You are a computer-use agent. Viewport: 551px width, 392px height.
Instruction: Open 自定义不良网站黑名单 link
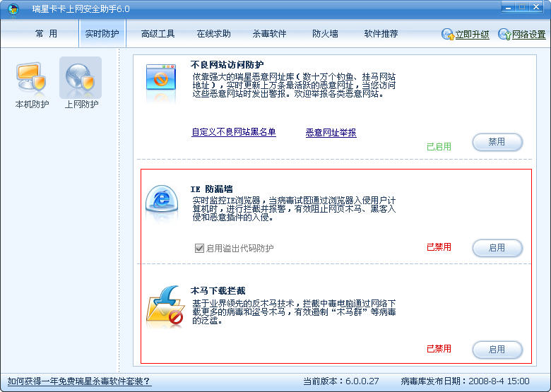[234, 132]
